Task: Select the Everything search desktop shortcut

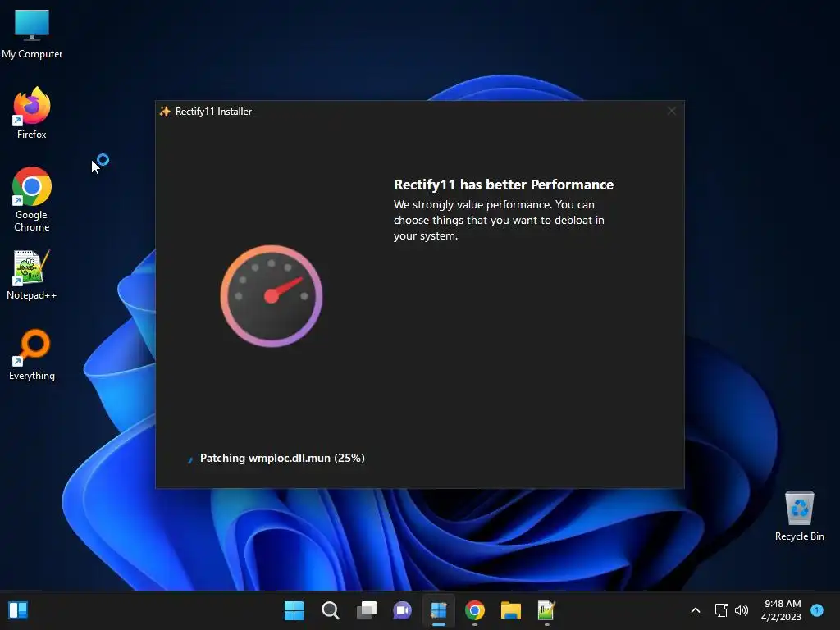Action: (32, 356)
